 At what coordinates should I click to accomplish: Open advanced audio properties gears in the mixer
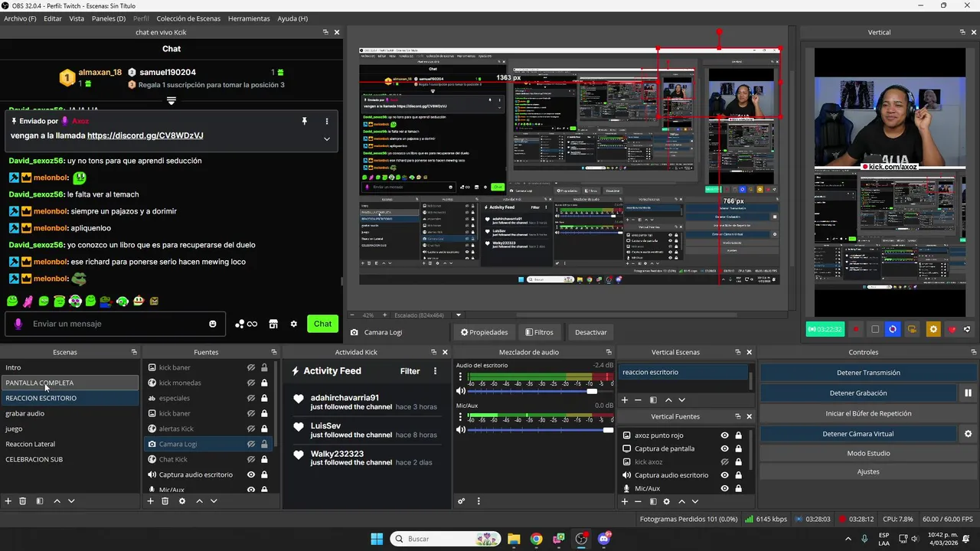[x=462, y=501]
